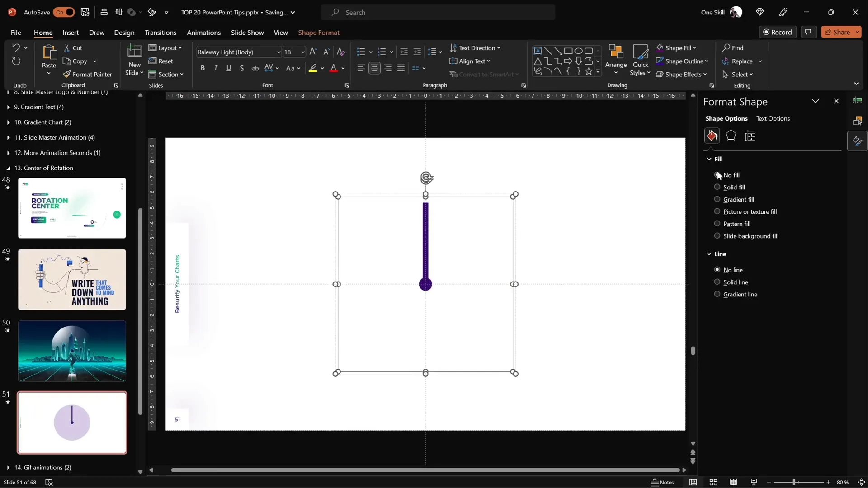Select slide 49 thumbnail

point(72,279)
